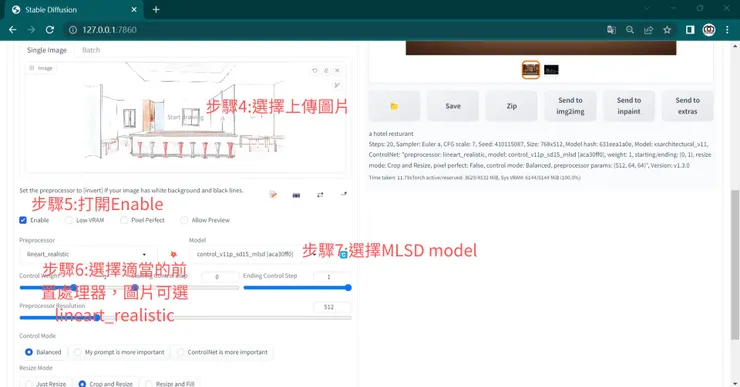This screenshot has width=740, height=387.
Task: Uncheck the Enable checkbox
Action: 23,220
